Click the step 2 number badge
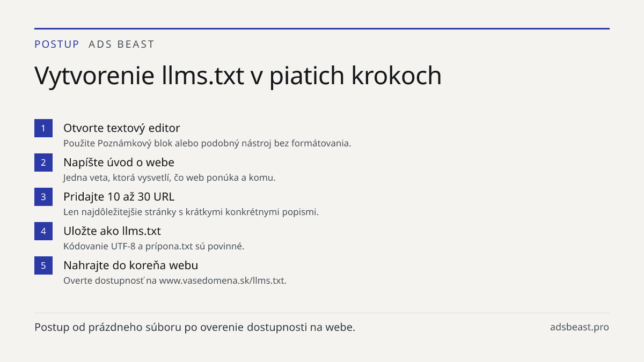Screen dimensions: 644x362 pyautogui.click(x=43, y=162)
